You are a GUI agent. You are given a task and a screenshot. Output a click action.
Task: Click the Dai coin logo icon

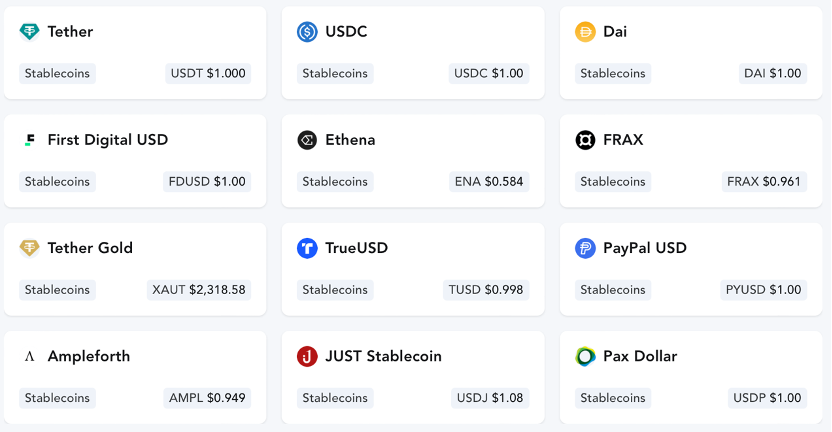pos(585,32)
